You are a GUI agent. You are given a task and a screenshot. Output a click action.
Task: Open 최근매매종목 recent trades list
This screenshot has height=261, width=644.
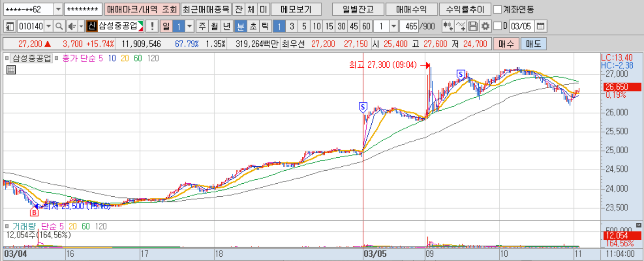(x=206, y=9)
